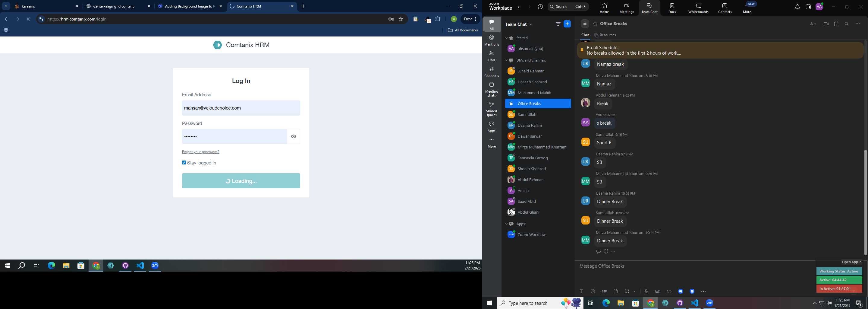Open chat with Junaid Rehman
Screen dimensions: 868x309
click(538, 71)
